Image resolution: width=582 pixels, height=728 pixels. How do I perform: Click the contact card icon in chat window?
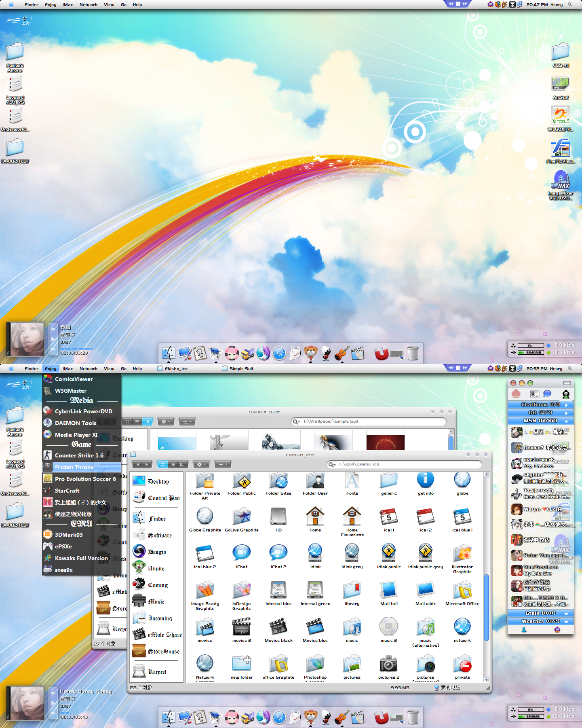click(534, 394)
